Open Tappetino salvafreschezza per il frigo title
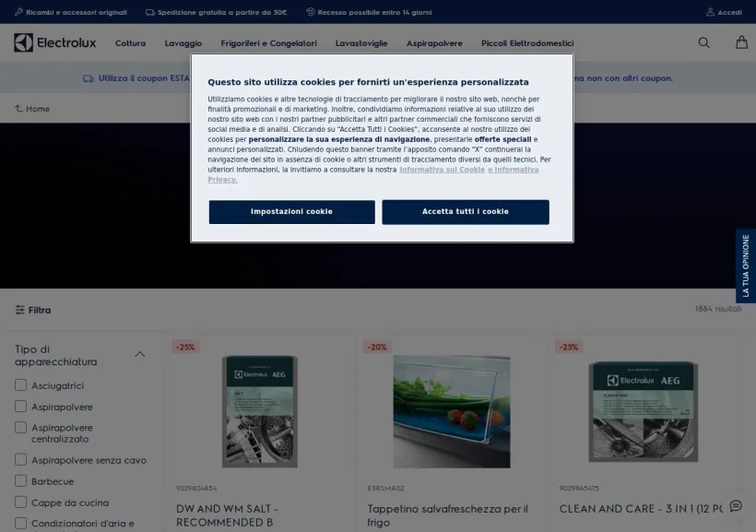This screenshot has width=756, height=532. (x=447, y=515)
